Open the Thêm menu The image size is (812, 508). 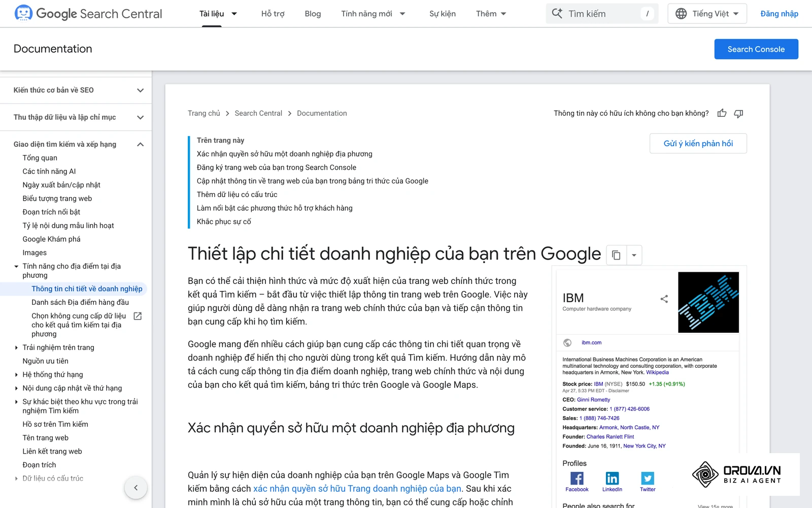(x=491, y=14)
